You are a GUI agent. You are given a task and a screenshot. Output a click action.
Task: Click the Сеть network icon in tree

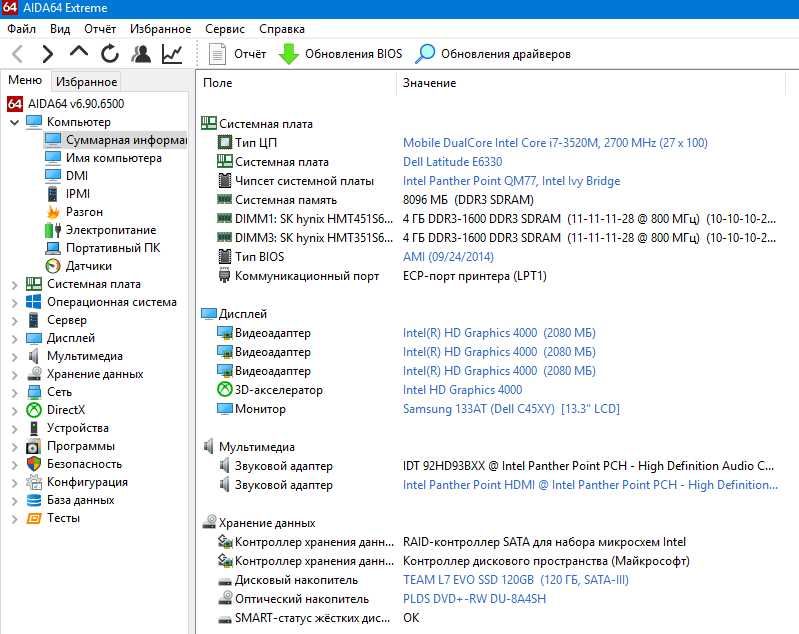click(x=34, y=392)
